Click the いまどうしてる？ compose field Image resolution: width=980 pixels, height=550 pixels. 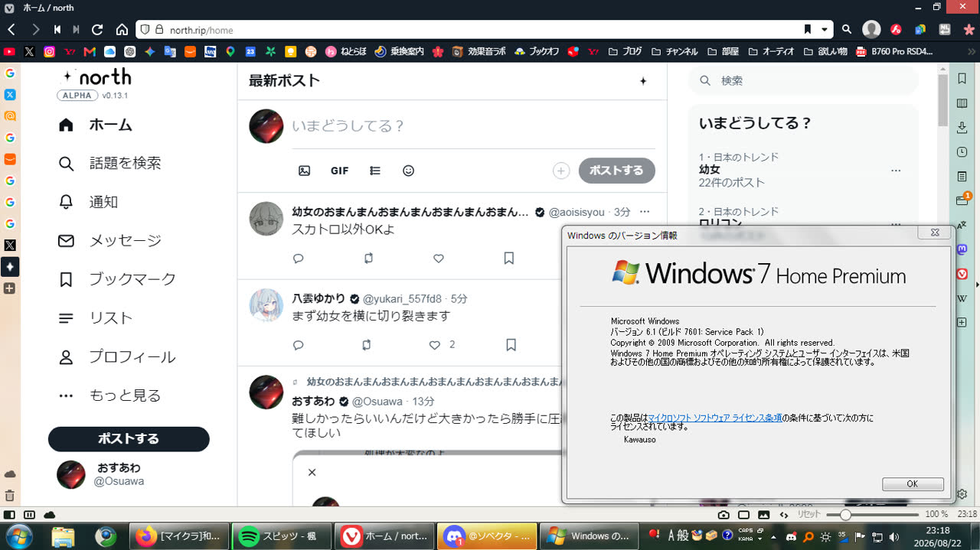pos(473,126)
